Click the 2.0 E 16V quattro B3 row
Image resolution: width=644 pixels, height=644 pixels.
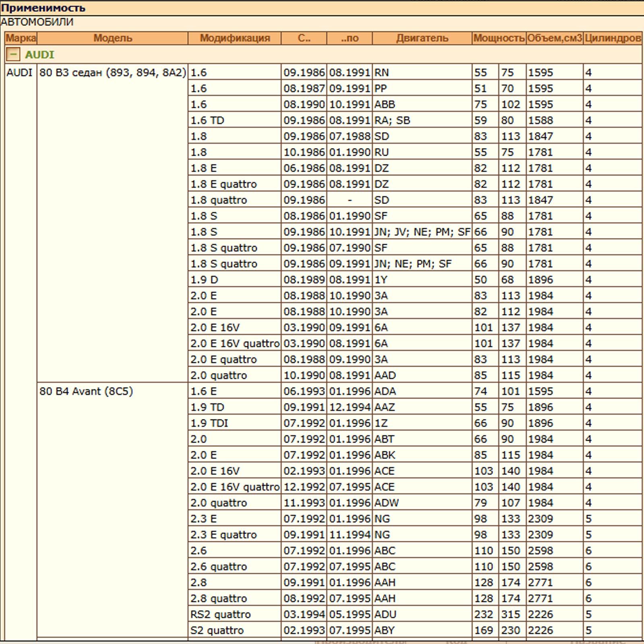pos(234,343)
